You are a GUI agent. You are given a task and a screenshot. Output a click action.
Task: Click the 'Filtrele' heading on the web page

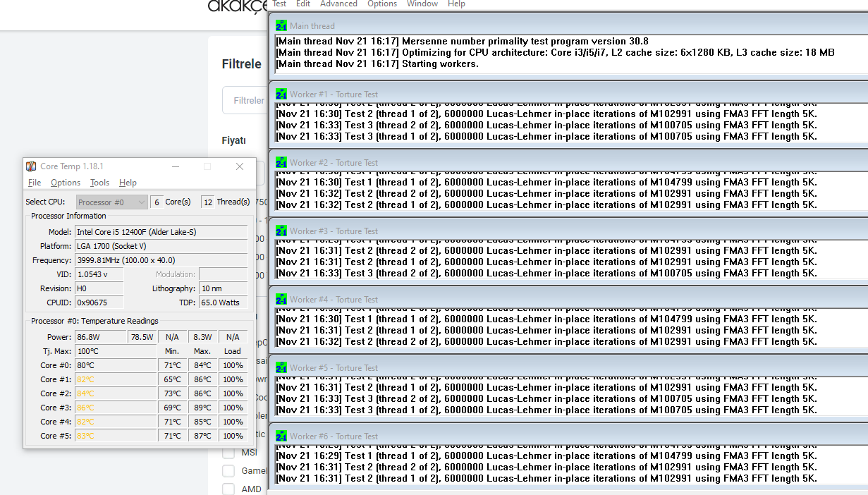[242, 64]
